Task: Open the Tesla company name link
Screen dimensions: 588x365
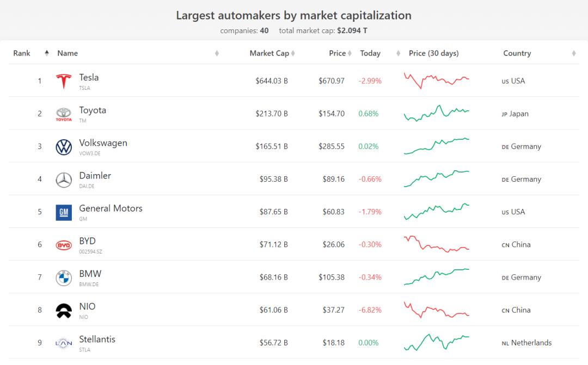Action: click(89, 77)
